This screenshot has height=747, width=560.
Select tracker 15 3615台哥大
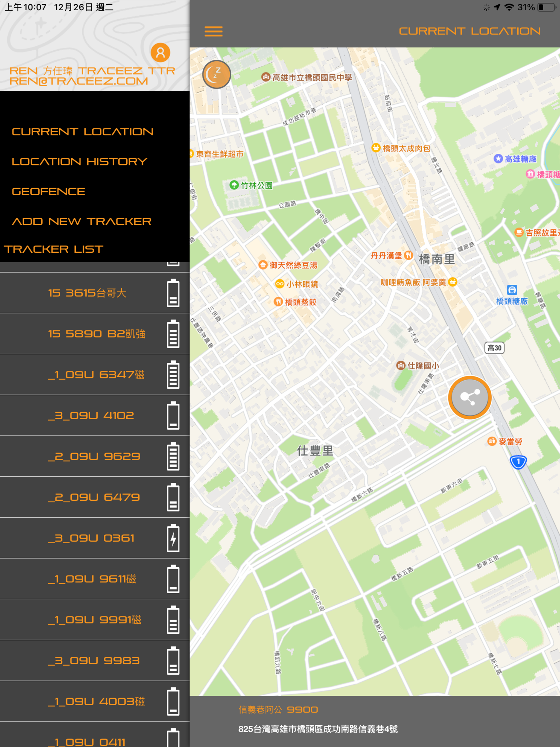(x=95, y=293)
